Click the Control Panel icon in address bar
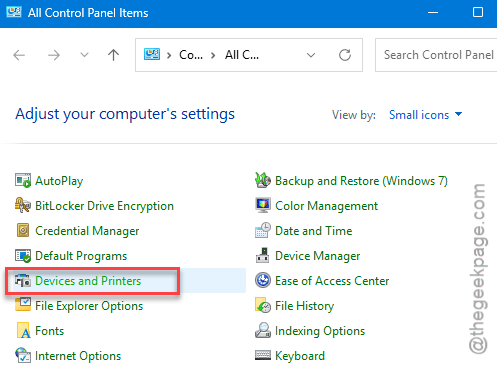Image resolution: width=497 pixels, height=367 pixels. click(x=152, y=54)
